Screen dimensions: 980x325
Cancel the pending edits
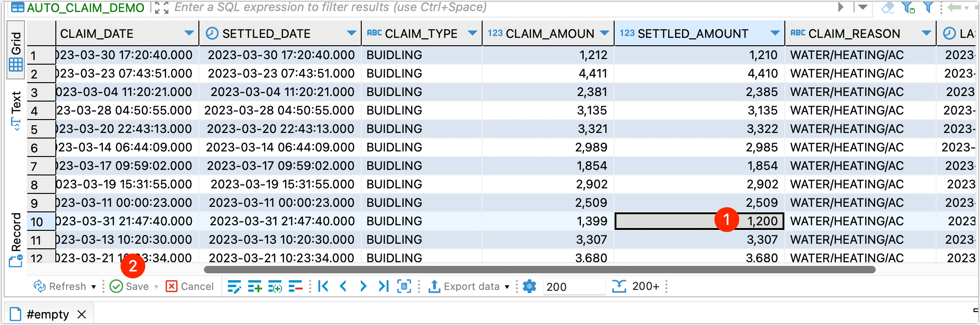click(190, 287)
